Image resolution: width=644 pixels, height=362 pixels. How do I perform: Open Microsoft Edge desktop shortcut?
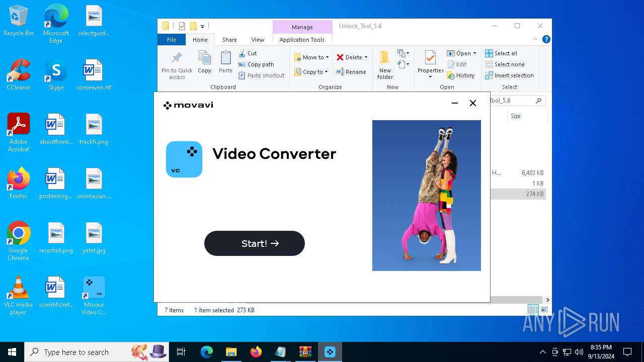(56, 24)
